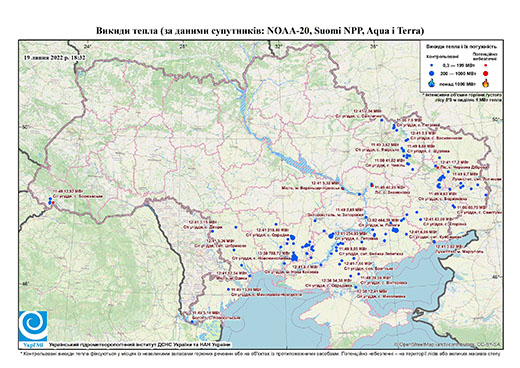Click the blue flame icon in legend
This screenshot has width=520, height=368.
[432, 84]
